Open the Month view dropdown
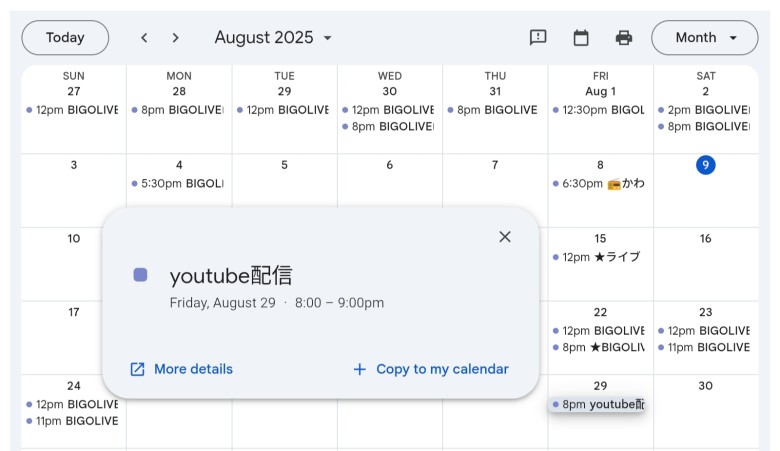The height and width of the screenshot is (451, 780). [x=705, y=38]
